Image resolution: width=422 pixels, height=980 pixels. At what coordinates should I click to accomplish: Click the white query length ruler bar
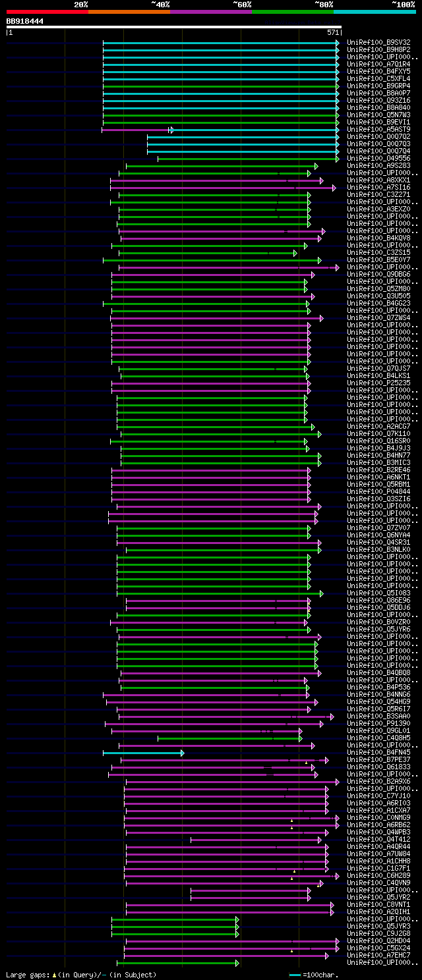tap(174, 27)
